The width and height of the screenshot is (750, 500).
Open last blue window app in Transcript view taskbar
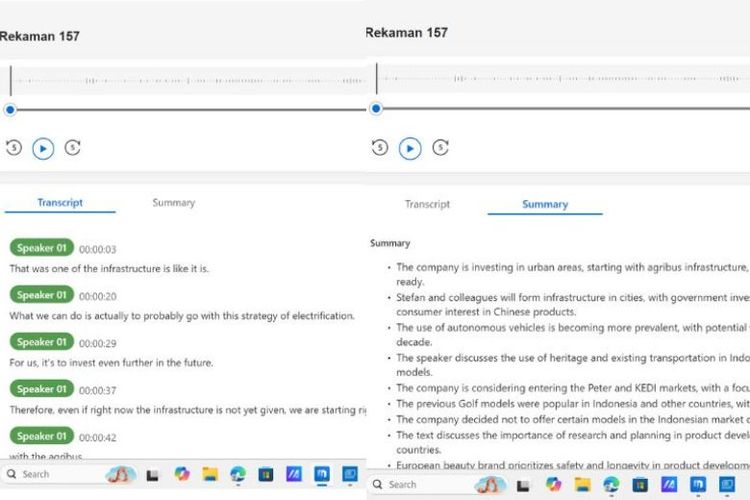click(x=350, y=474)
